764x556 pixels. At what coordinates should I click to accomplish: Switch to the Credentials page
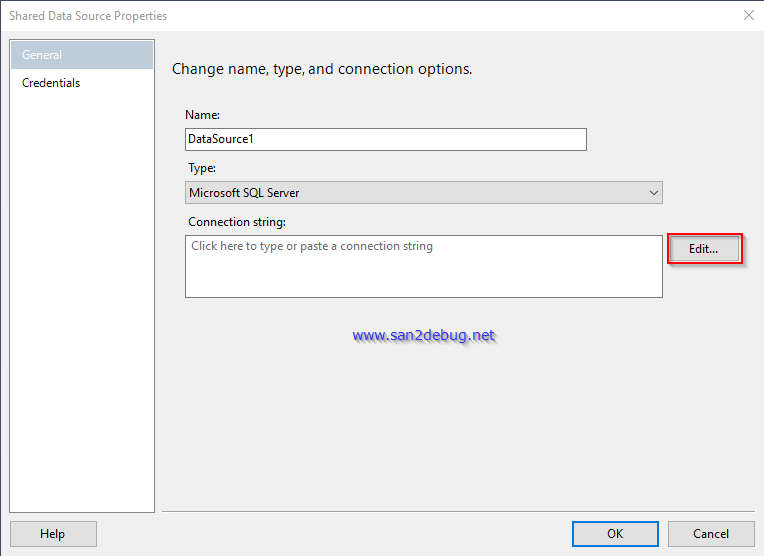(51, 83)
